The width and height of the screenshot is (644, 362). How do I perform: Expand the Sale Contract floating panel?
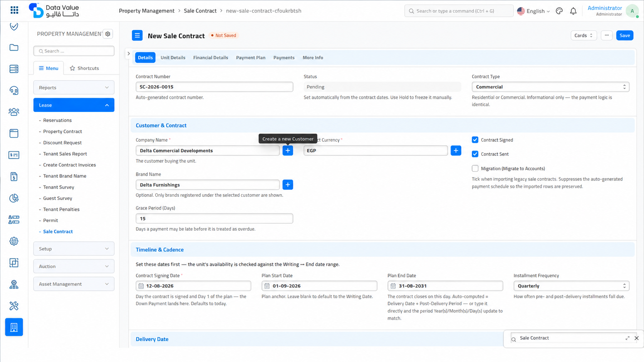point(627,338)
